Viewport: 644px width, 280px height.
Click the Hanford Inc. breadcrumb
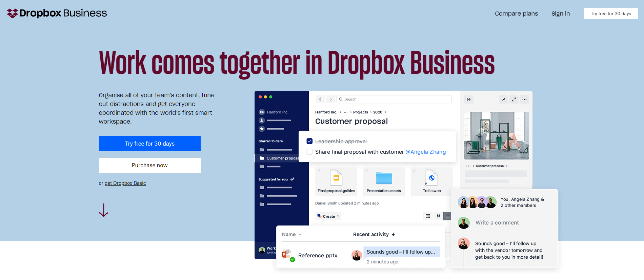326,112
